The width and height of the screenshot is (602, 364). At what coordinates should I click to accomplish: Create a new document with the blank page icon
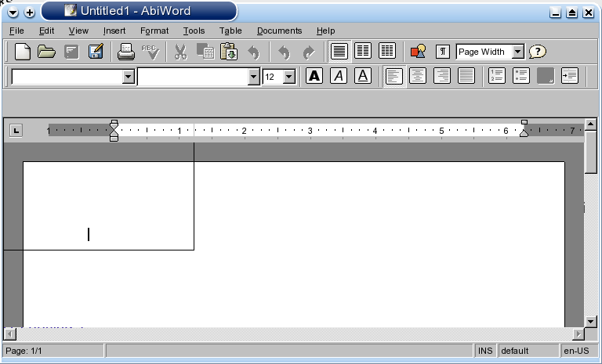(x=24, y=52)
